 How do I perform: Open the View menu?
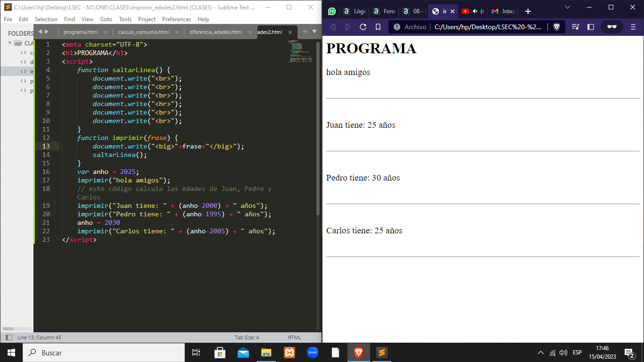point(87,19)
